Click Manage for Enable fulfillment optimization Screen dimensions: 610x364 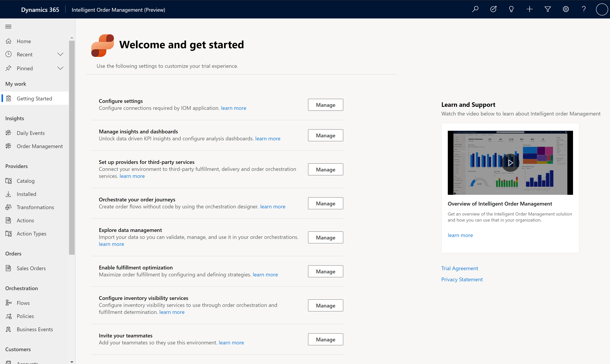click(325, 271)
